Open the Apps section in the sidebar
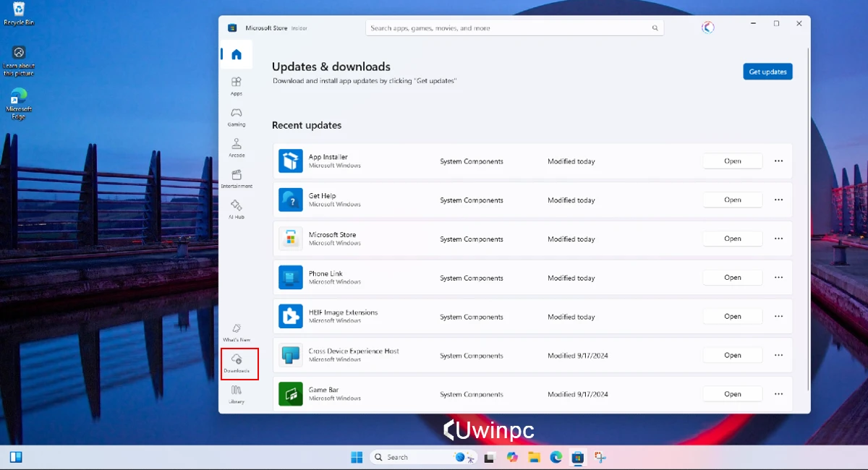The width and height of the screenshot is (868, 470). (237, 86)
